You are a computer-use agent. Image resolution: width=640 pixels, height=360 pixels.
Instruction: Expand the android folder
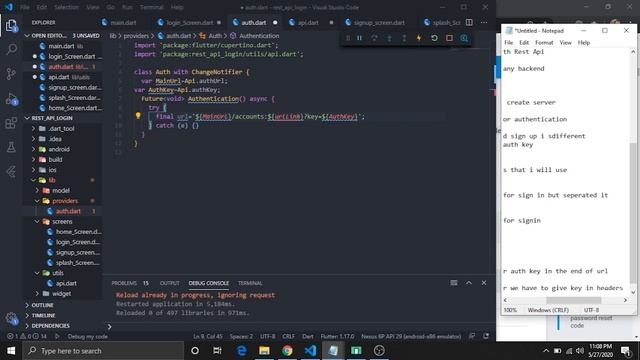33,149
